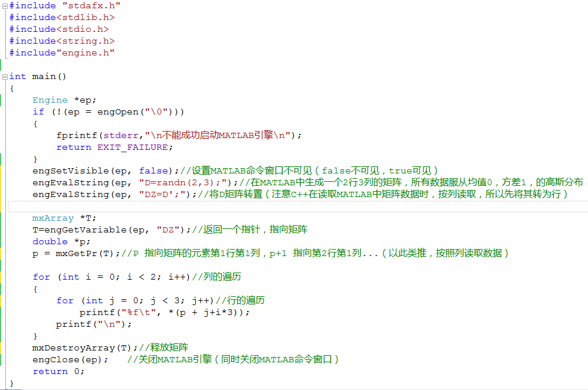
Task: Collapse the int main() function outline
Action: point(5,77)
